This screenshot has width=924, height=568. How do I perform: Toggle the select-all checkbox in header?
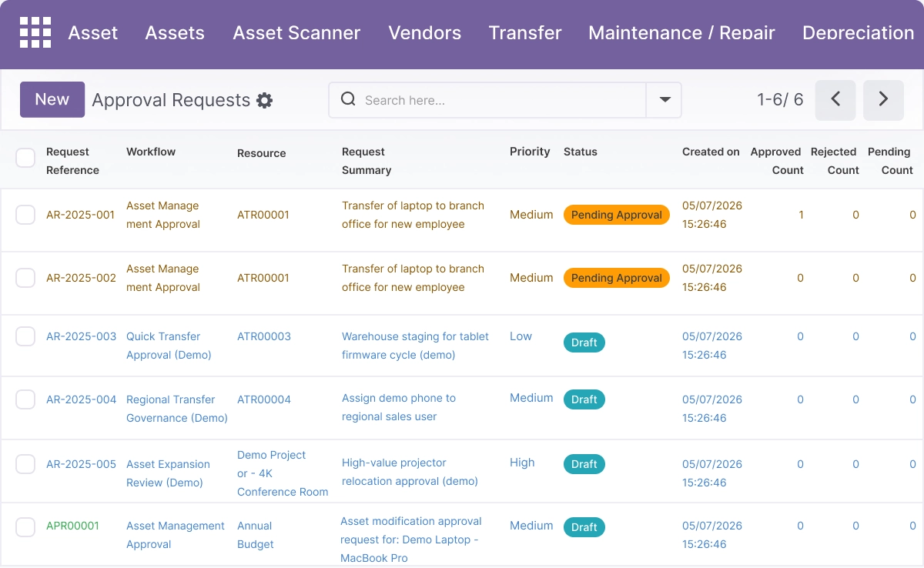pos(25,158)
